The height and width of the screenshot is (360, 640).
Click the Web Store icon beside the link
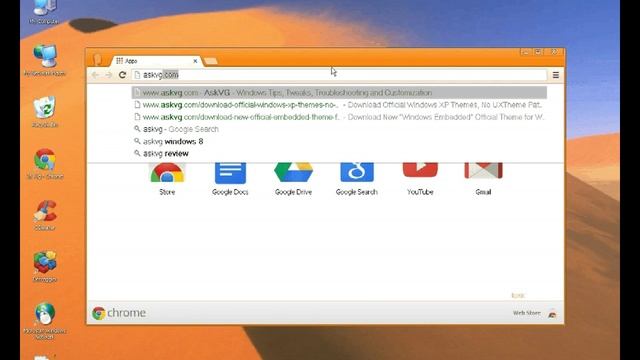click(552, 314)
